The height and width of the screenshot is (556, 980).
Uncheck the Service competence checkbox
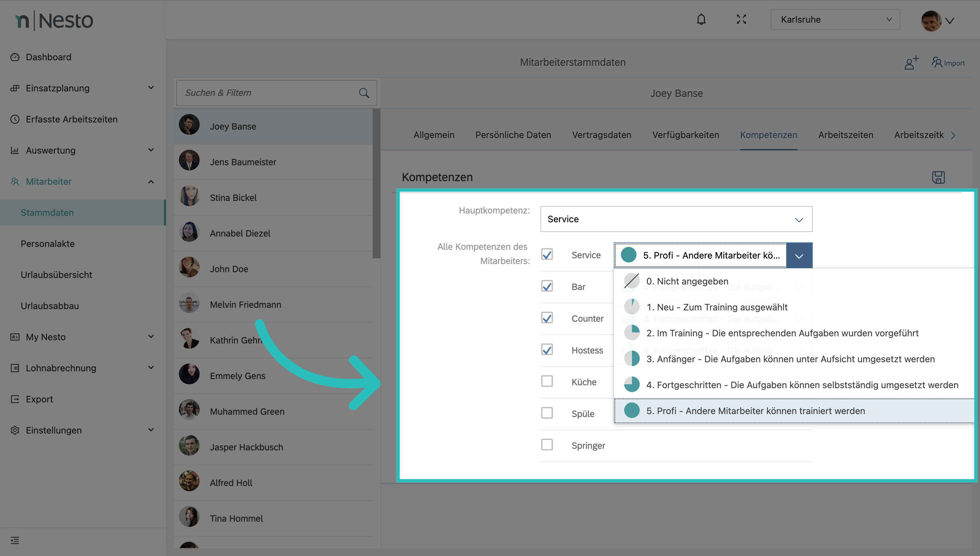[x=547, y=255]
